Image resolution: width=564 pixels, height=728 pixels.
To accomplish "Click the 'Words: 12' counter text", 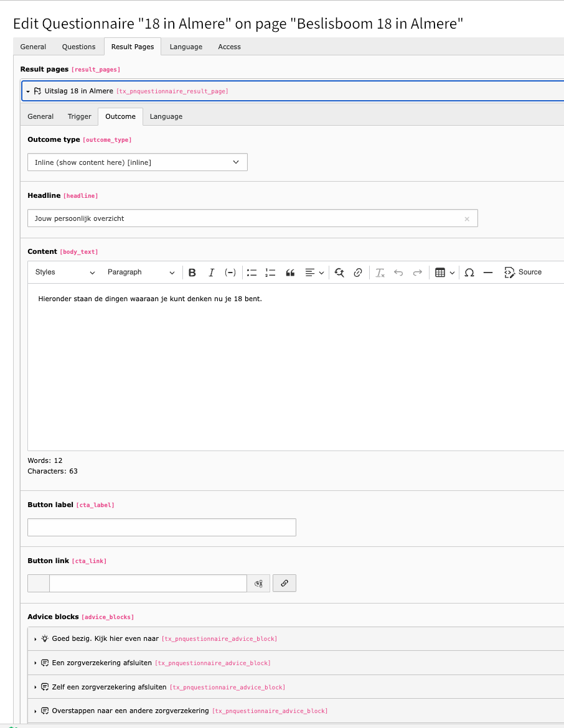I will [x=45, y=460].
